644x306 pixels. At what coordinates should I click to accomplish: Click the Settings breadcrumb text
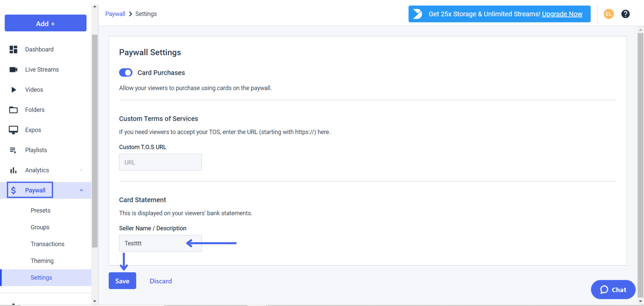pyautogui.click(x=146, y=14)
